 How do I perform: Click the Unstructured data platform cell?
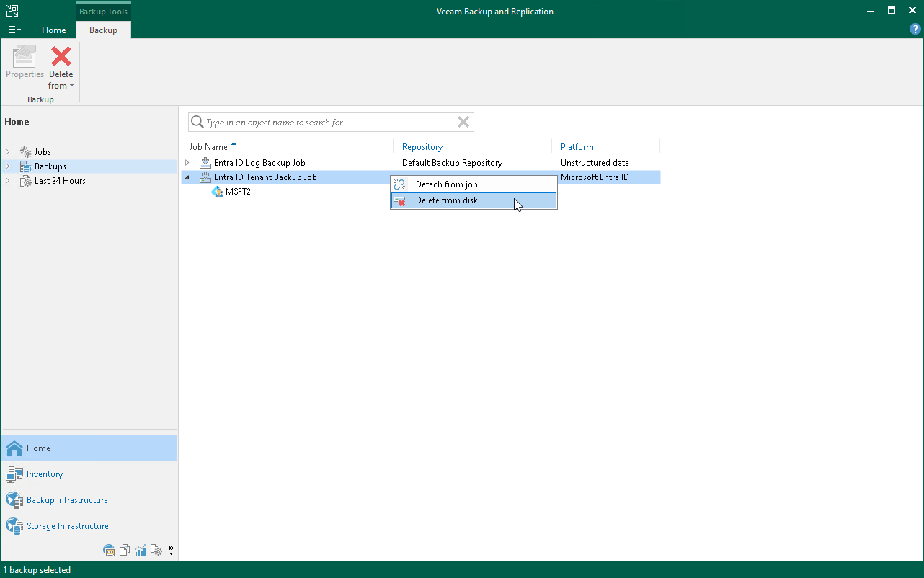[x=595, y=163]
